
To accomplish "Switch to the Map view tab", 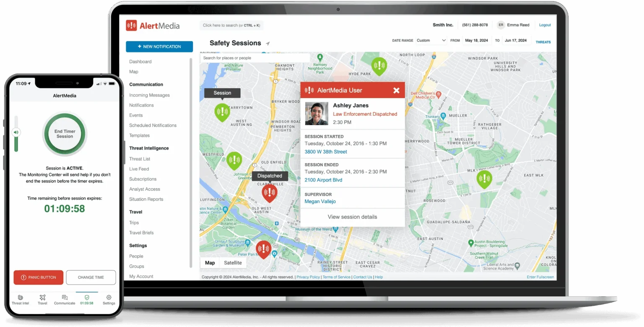I will pyautogui.click(x=210, y=263).
